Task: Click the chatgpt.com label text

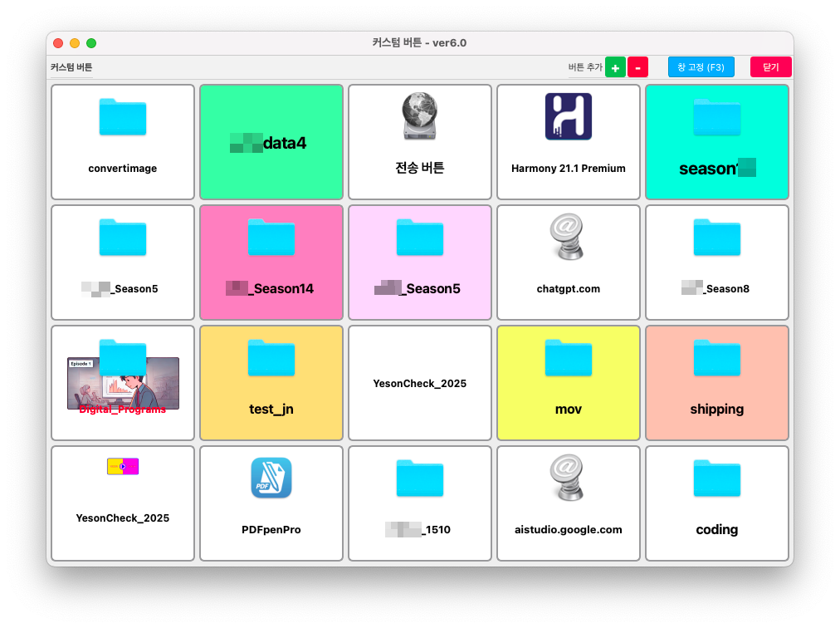Action: pyautogui.click(x=569, y=288)
